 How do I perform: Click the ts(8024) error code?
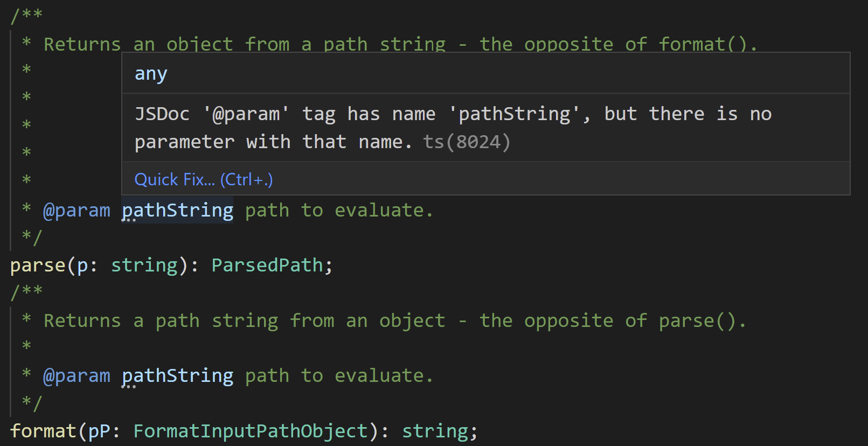(467, 142)
